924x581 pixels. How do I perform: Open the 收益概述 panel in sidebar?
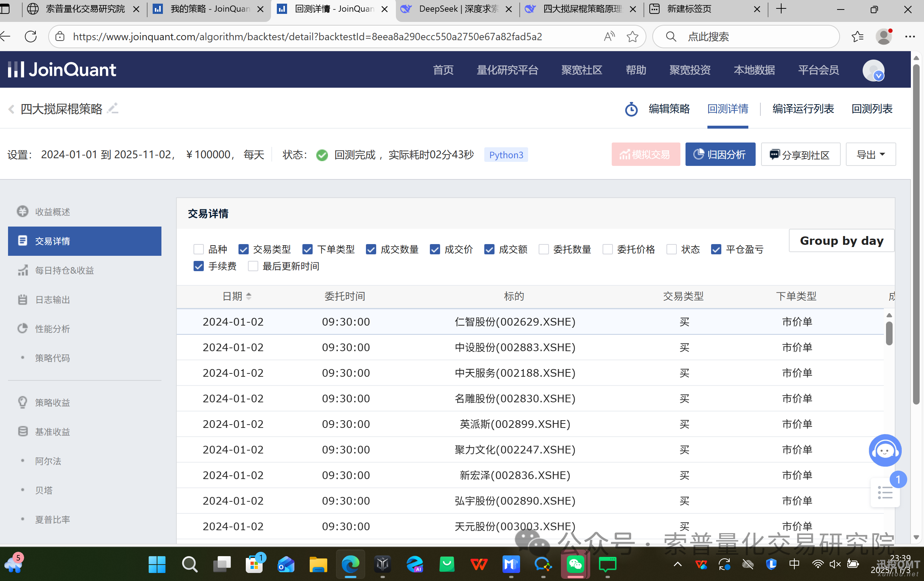tap(52, 212)
